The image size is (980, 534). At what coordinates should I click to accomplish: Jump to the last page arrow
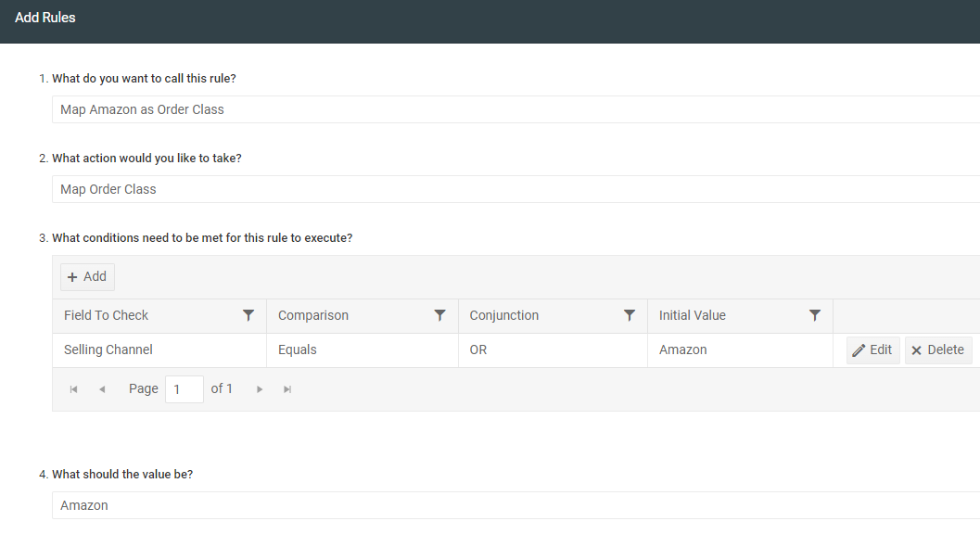click(x=287, y=389)
